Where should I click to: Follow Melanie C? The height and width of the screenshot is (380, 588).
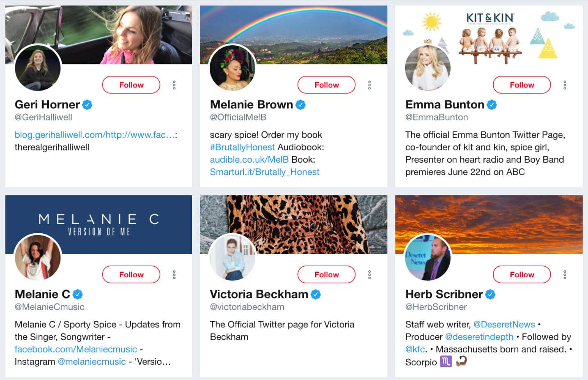[131, 275]
